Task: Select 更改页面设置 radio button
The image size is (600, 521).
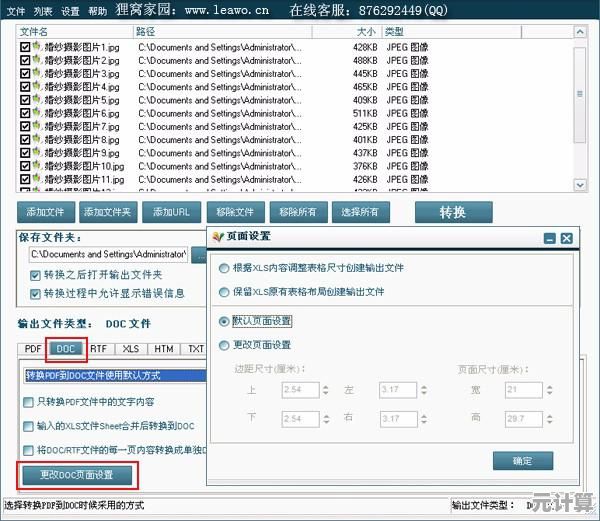Action: [x=224, y=345]
